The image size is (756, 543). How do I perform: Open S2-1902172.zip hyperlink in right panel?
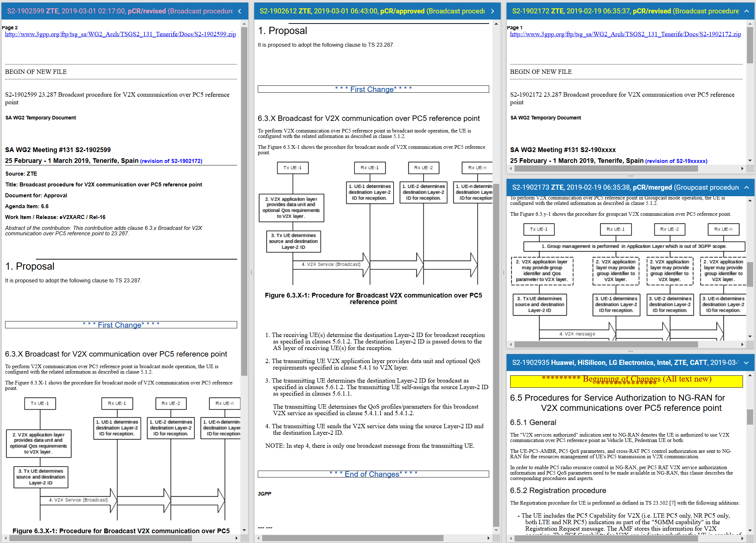click(x=625, y=34)
